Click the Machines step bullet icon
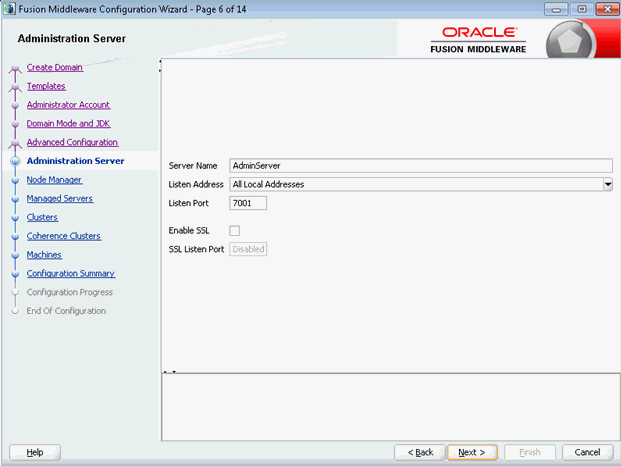Screen dimensions: 621x466 [x=15, y=255]
